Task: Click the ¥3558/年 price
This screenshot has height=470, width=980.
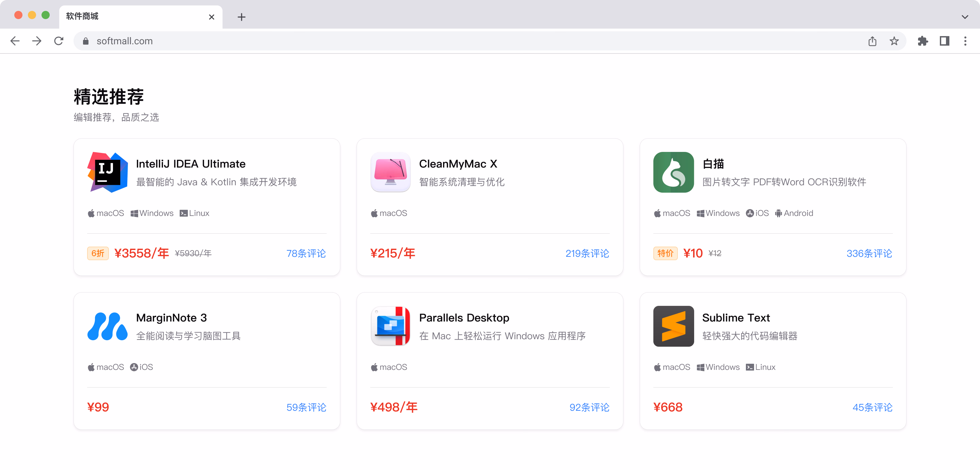Action: [141, 253]
